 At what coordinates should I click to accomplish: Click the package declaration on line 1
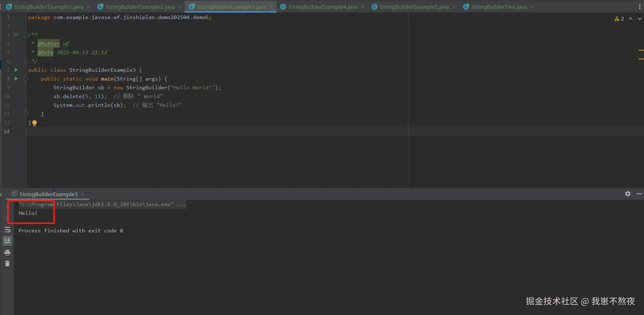(x=120, y=17)
